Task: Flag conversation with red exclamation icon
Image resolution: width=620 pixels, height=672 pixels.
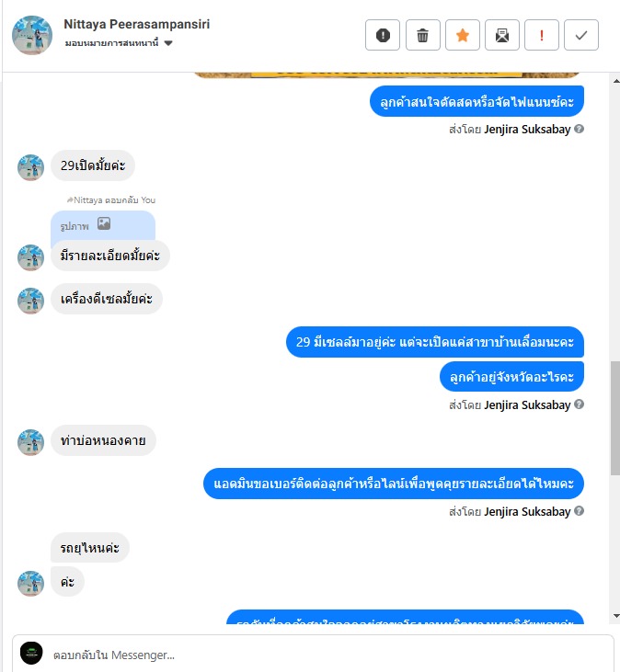Action: pyautogui.click(x=542, y=35)
